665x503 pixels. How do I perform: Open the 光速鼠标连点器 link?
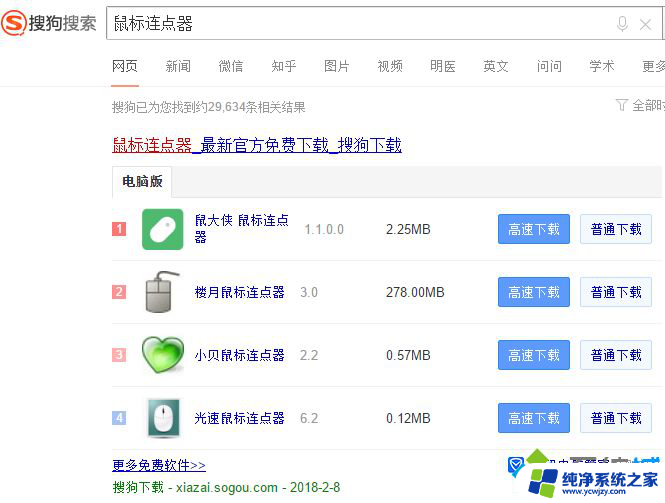[240, 418]
